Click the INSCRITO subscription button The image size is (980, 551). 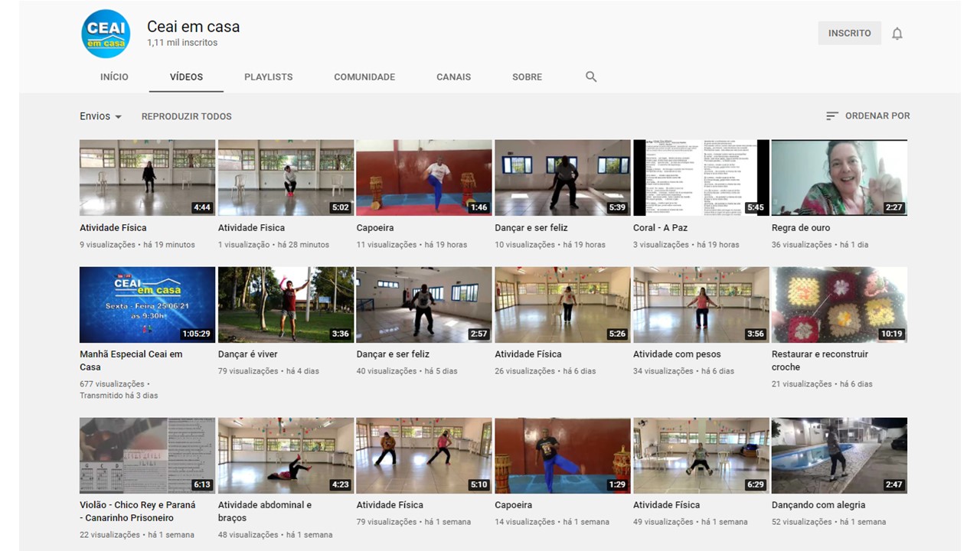pyautogui.click(x=850, y=33)
